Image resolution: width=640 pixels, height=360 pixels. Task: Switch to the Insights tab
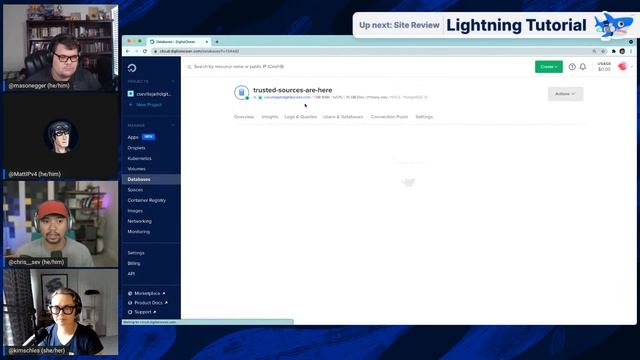coord(270,117)
